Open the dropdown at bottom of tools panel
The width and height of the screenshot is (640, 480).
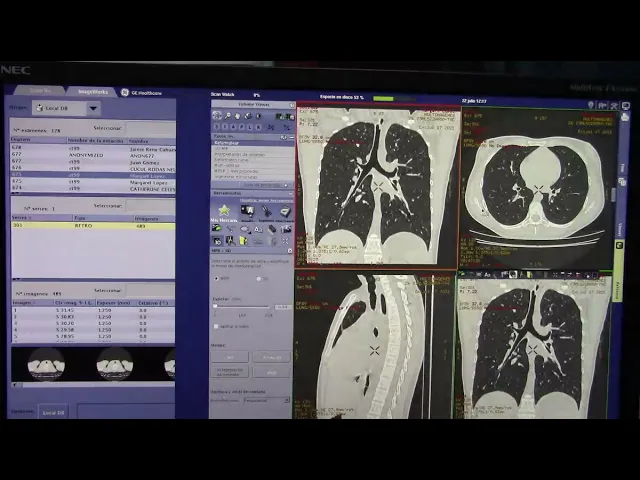tap(267, 400)
